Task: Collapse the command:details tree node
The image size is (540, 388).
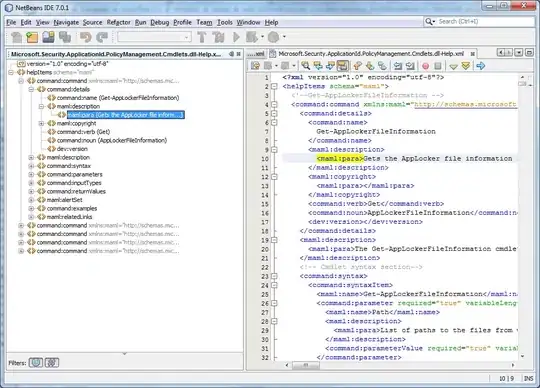Action: 31,90
